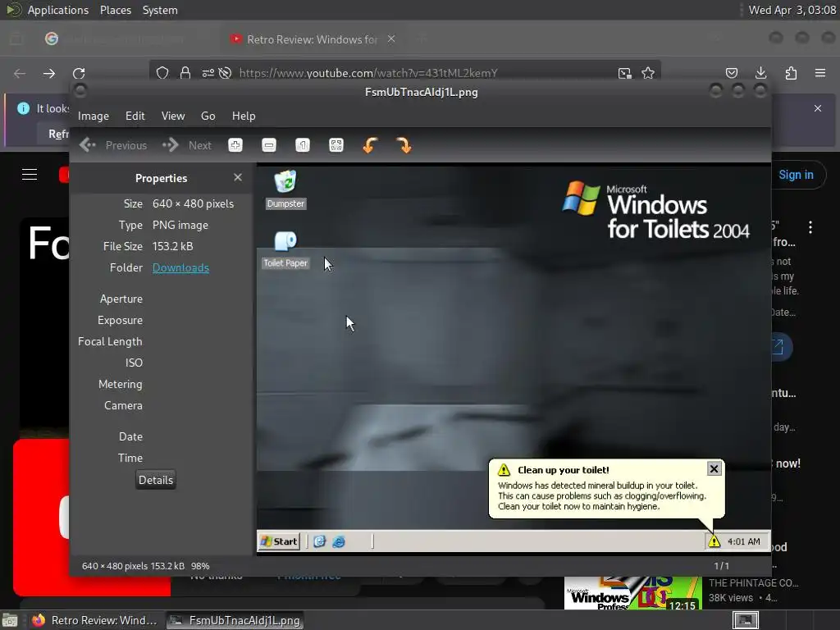Image resolution: width=840 pixels, height=630 pixels.
Task: Click the date and time in top panel
Action: click(792, 10)
